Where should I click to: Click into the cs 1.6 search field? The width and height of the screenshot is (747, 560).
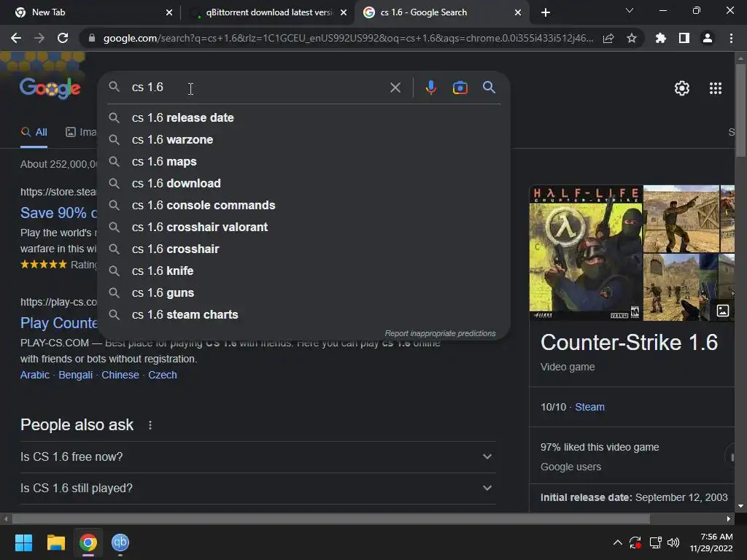pos(258,87)
